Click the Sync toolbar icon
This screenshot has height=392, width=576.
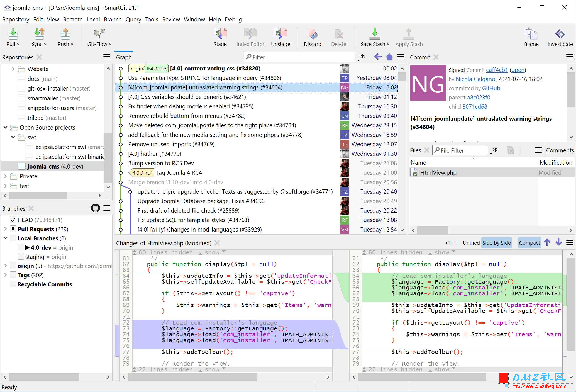tap(39, 37)
